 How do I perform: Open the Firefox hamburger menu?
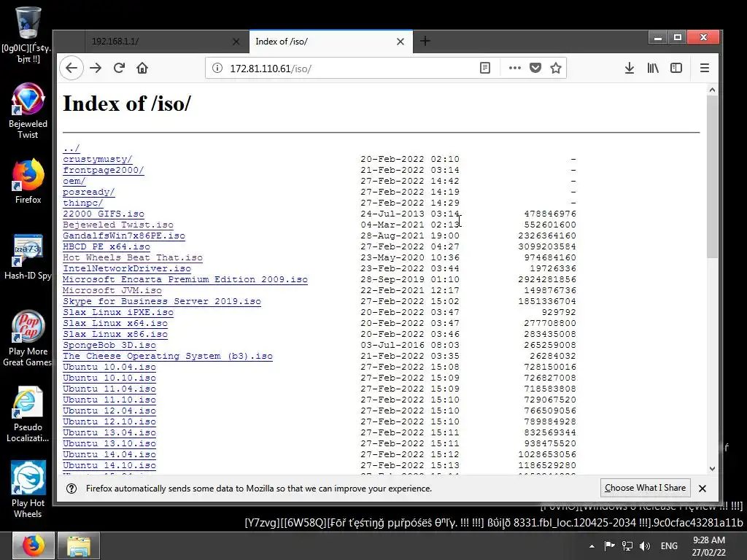705,68
